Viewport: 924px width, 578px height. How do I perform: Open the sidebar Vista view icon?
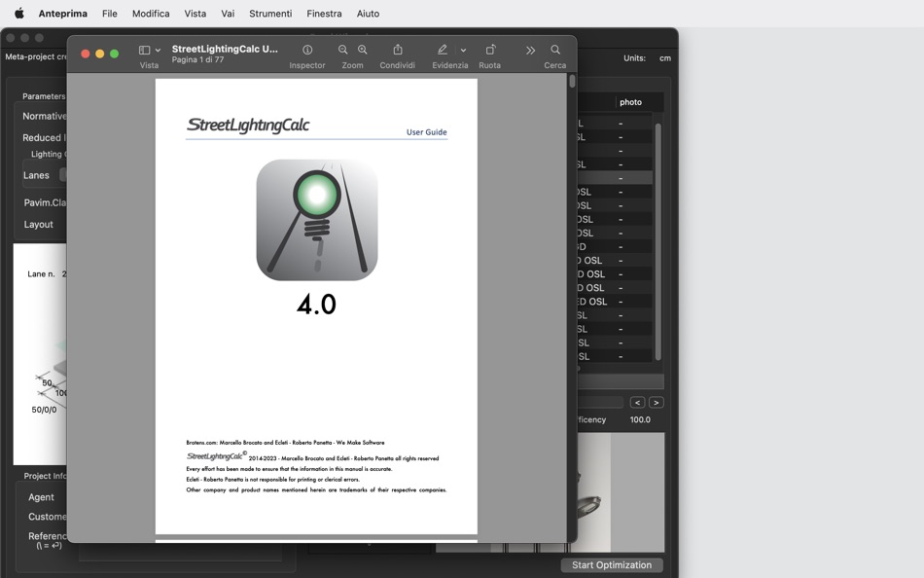click(144, 51)
